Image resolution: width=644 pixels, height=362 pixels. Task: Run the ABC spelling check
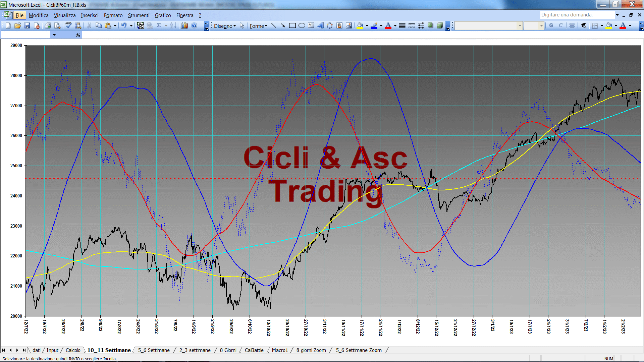coord(68,25)
